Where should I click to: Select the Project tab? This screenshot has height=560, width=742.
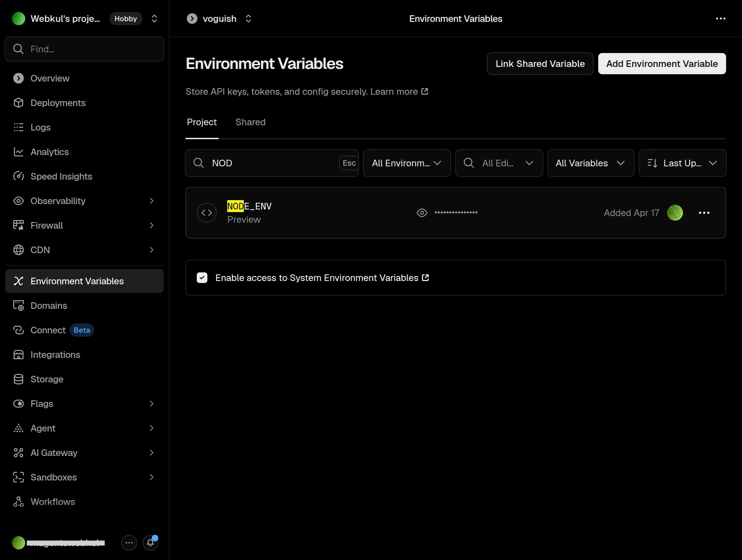pos(202,122)
